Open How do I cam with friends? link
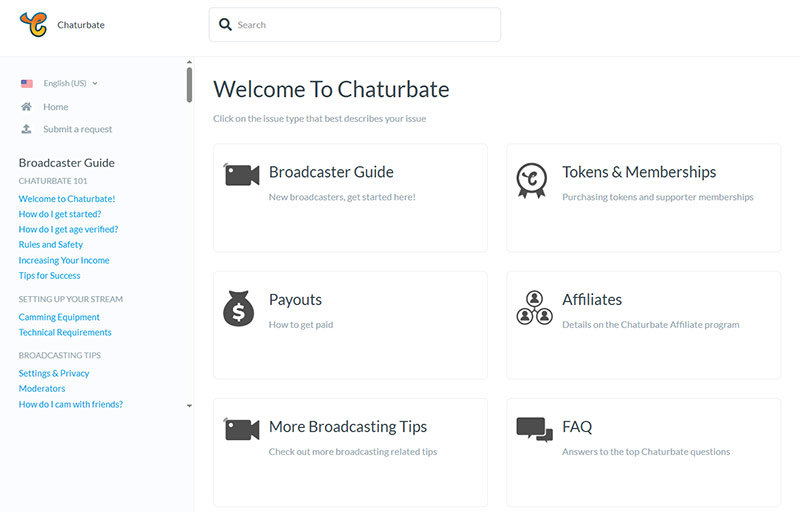Screen dimensions: 800x512 tap(70, 404)
